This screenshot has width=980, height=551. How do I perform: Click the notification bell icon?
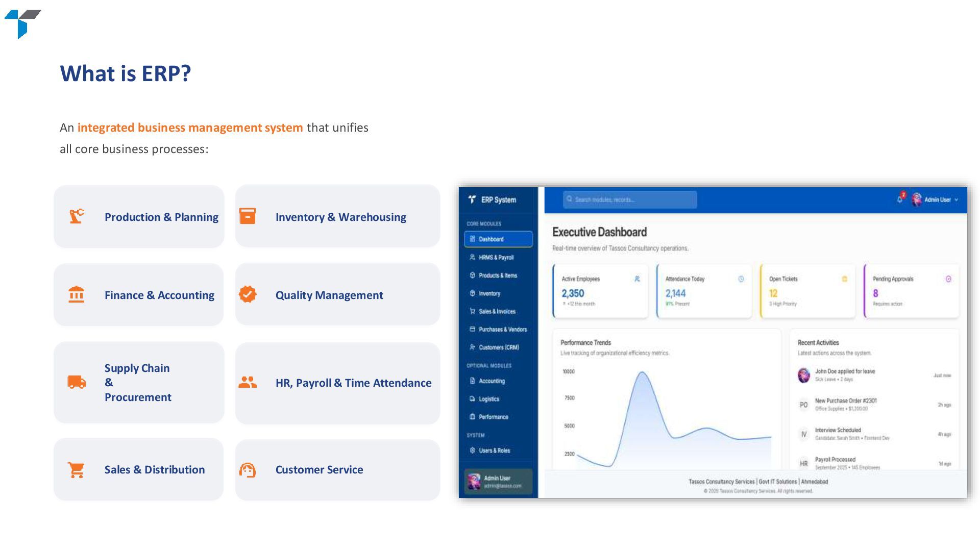pyautogui.click(x=899, y=199)
